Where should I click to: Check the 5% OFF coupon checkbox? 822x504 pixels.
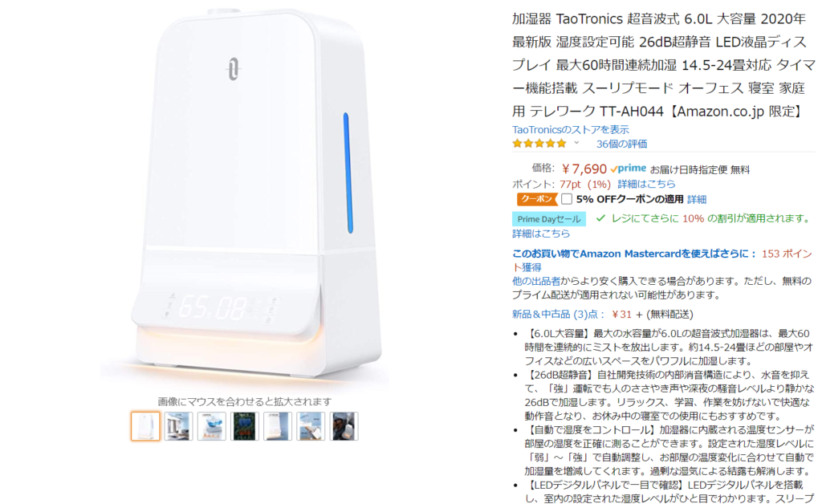566,199
